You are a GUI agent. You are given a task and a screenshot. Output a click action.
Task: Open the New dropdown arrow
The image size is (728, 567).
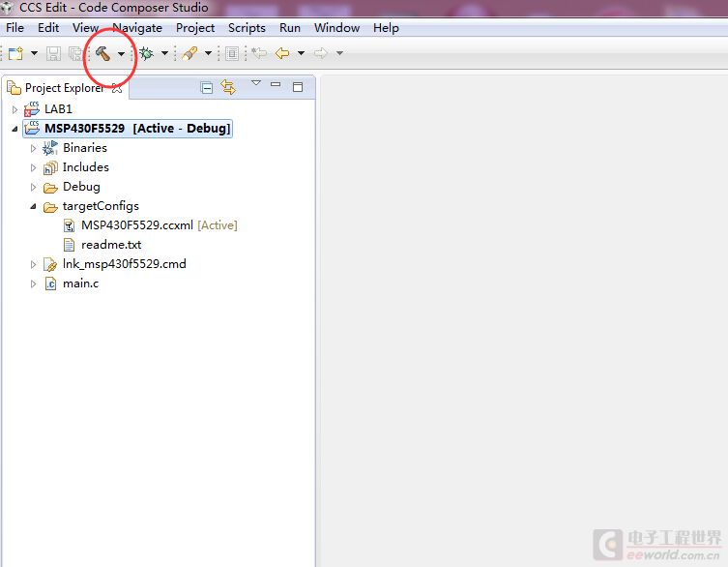pyautogui.click(x=34, y=53)
